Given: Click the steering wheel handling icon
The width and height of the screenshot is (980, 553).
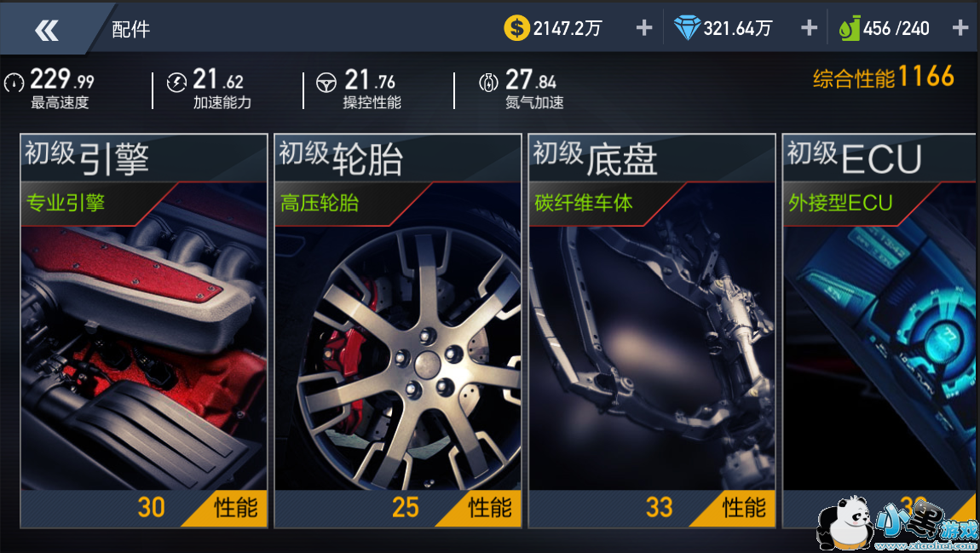Looking at the screenshot, I should point(326,83).
